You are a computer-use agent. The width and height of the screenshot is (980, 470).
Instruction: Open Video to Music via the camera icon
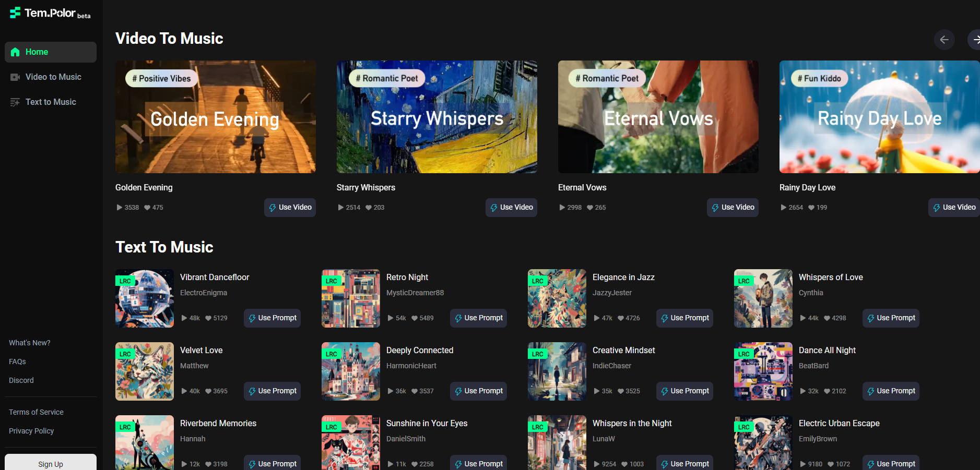click(x=15, y=77)
